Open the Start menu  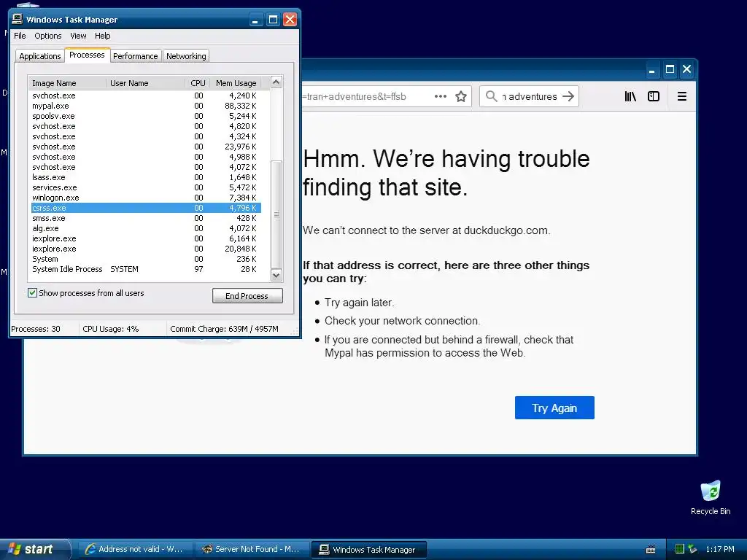click(x=34, y=549)
